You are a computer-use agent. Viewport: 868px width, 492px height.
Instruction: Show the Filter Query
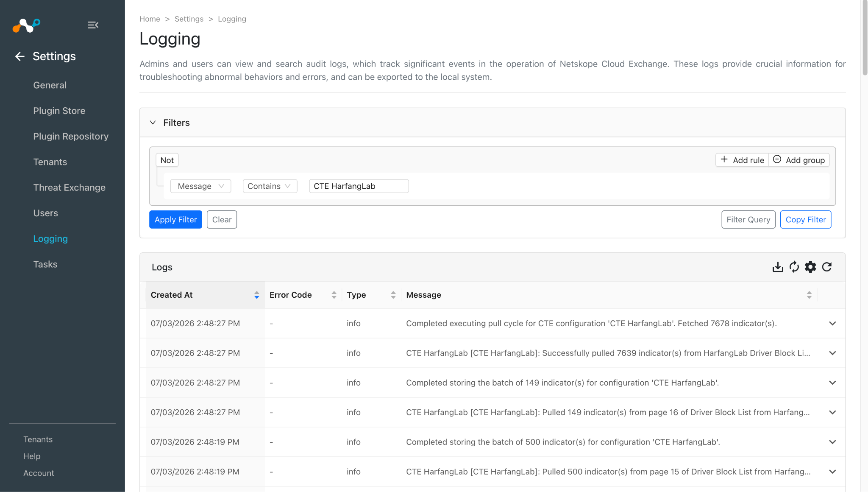tap(748, 220)
